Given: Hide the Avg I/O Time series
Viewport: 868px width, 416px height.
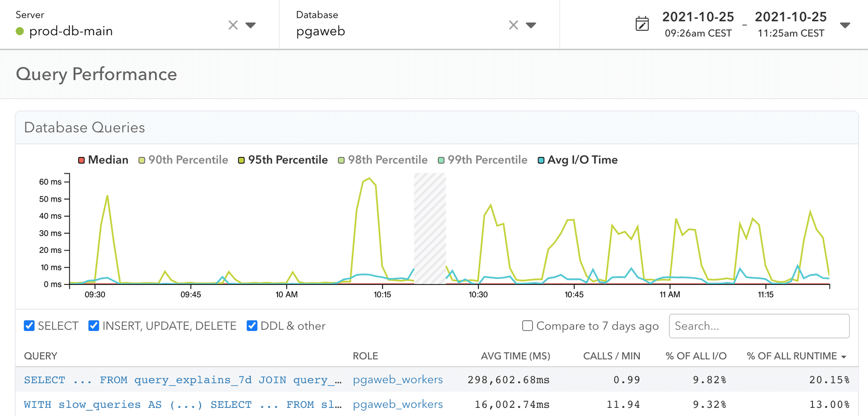Looking at the screenshot, I should click(x=577, y=160).
